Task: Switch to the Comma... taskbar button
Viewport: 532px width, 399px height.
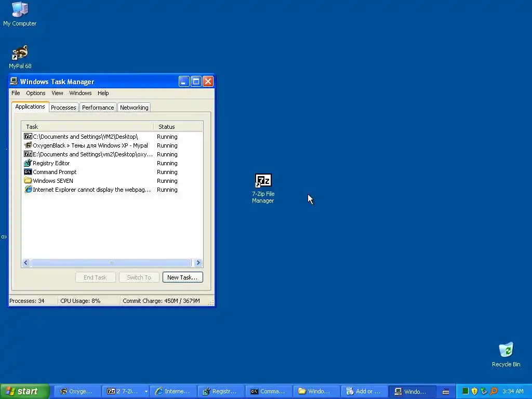Action: [269, 391]
